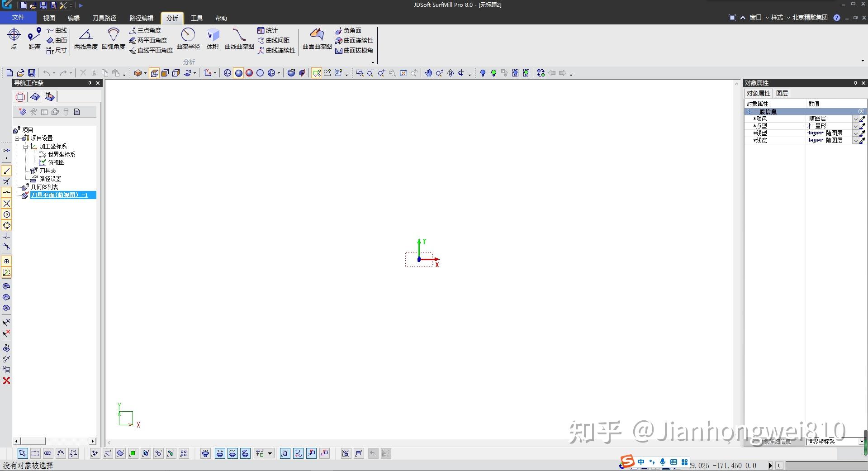Collapse the 加工坐标系 tree node
The width and height of the screenshot is (868, 471).
click(x=26, y=146)
